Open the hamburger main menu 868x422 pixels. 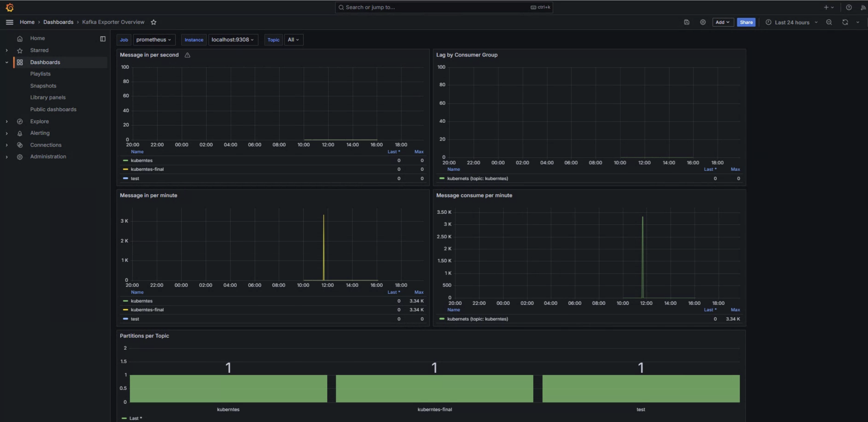pyautogui.click(x=10, y=22)
